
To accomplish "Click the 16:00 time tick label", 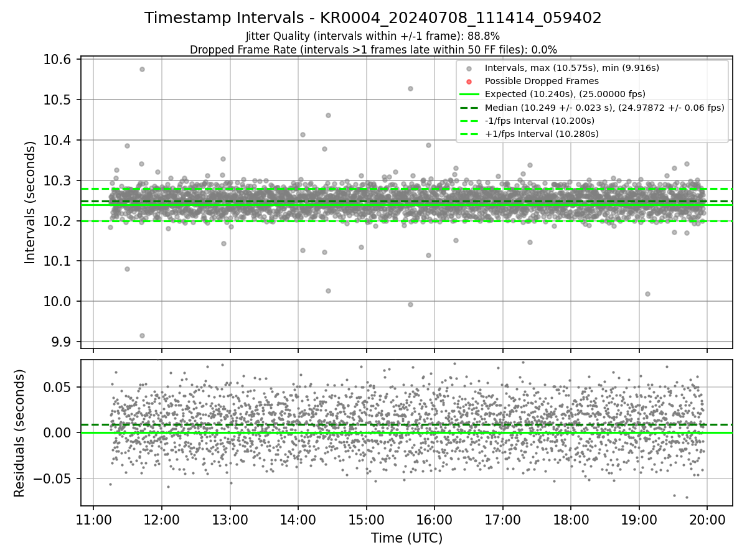I will (x=435, y=519).
